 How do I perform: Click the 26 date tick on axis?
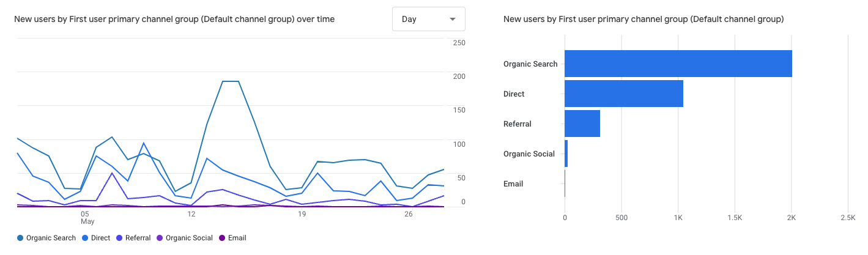click(x=409, y=215)
